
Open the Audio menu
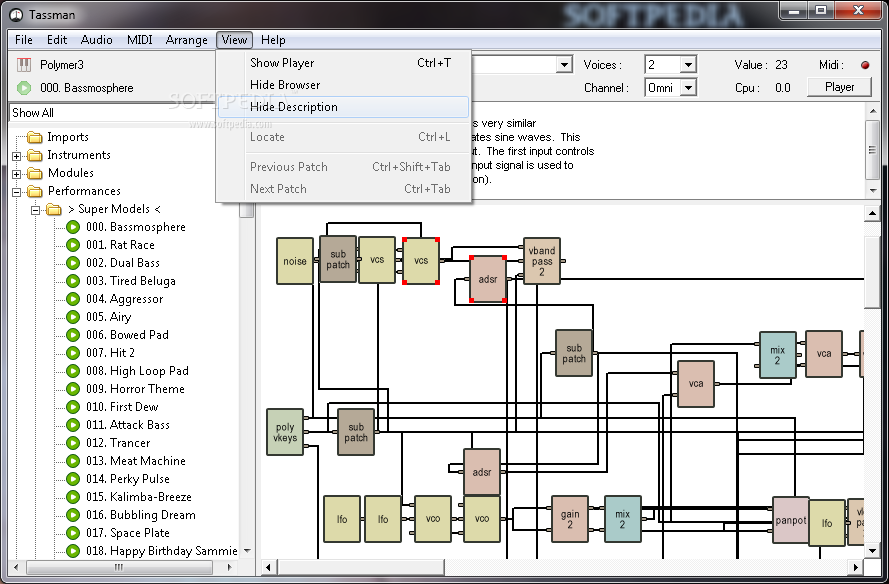pos(96,40)
